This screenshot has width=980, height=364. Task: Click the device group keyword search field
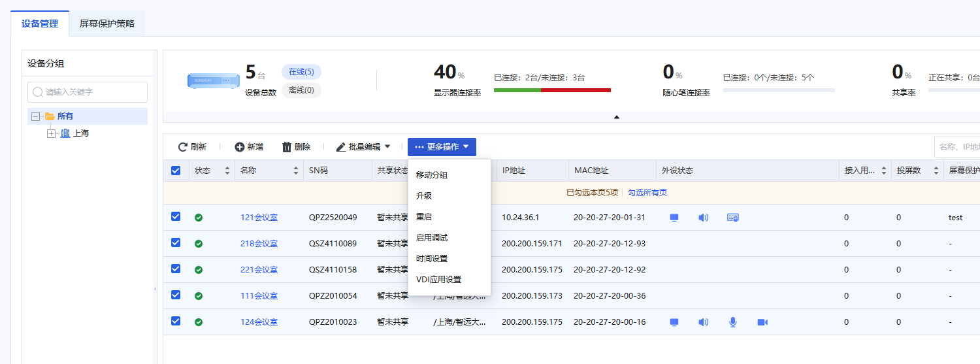[x=88, y=92]
